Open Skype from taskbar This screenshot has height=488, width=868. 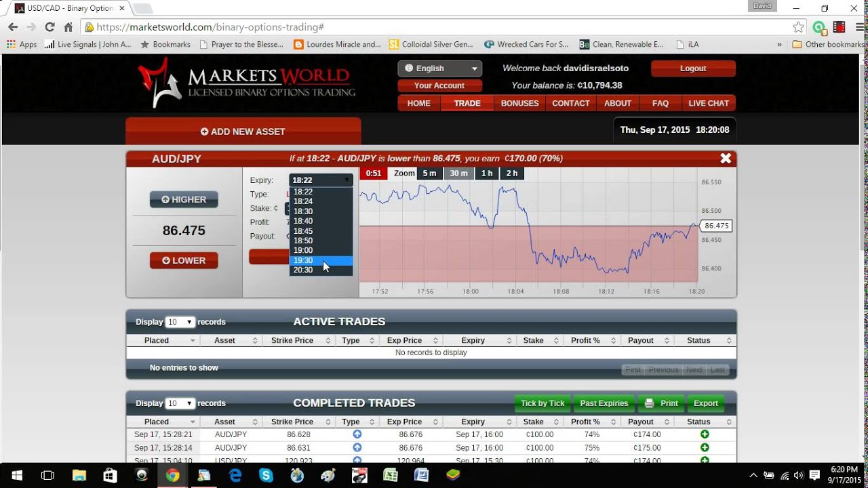[266, 475]
